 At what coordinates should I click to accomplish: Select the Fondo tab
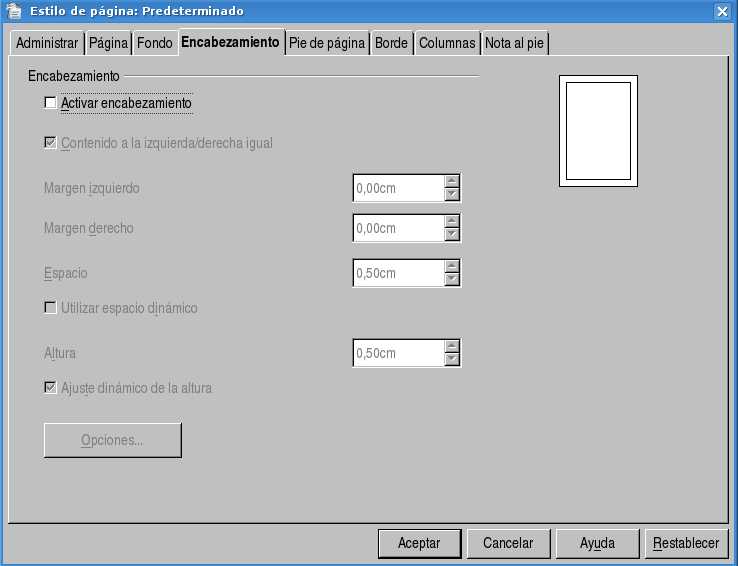(x=155, y=44)
